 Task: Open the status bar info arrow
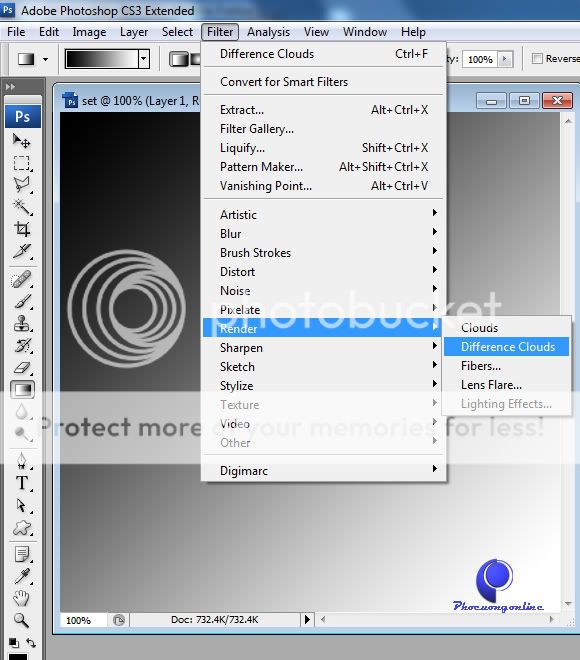[x=307, y=619]
